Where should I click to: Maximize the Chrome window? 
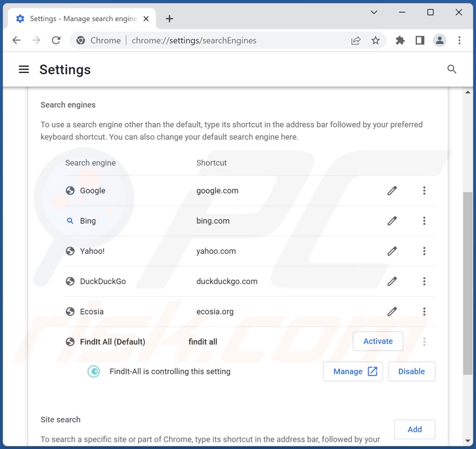(x=430, y=12)
